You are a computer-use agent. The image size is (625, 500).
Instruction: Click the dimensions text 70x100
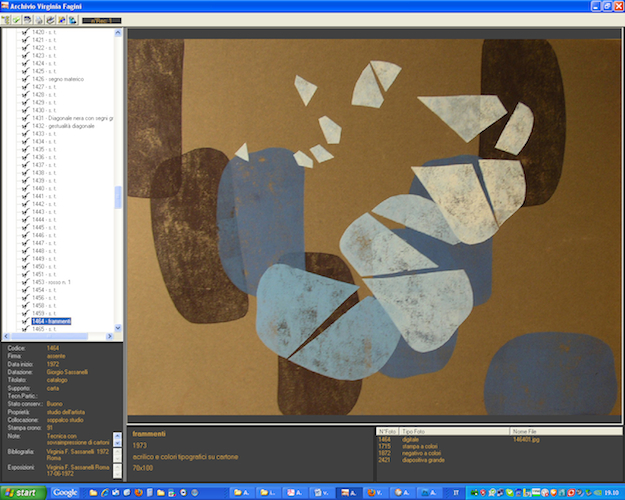click(x=143, y=468)
